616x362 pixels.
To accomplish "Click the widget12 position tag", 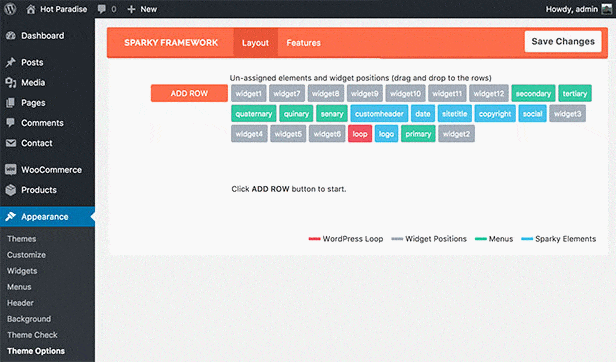I will (x=488, y=94).
